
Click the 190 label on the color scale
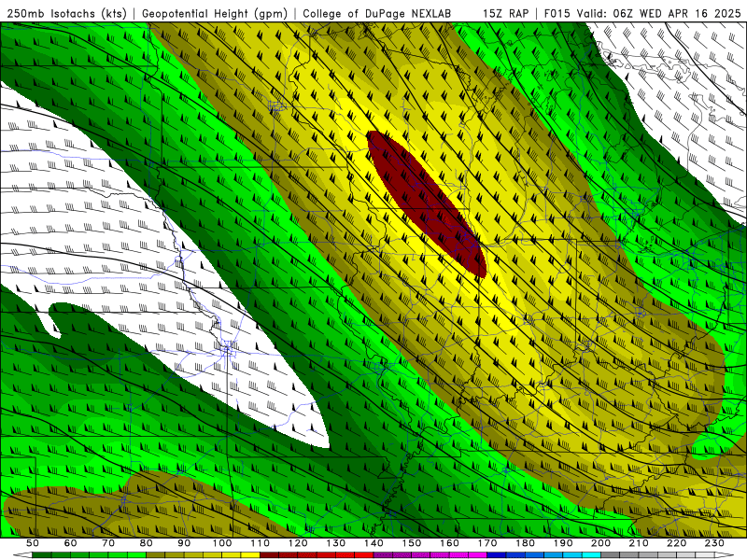coord(563,543)
